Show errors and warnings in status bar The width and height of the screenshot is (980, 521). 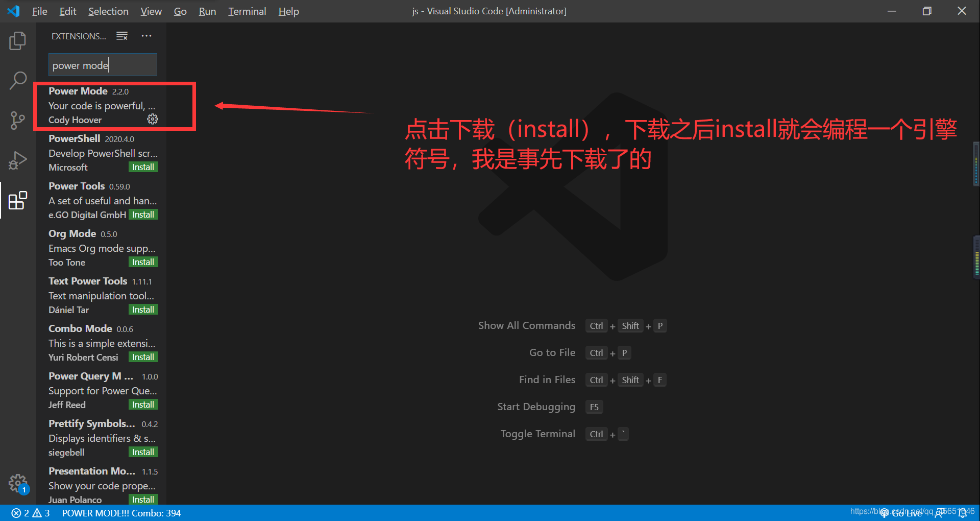tap(30, 513)
